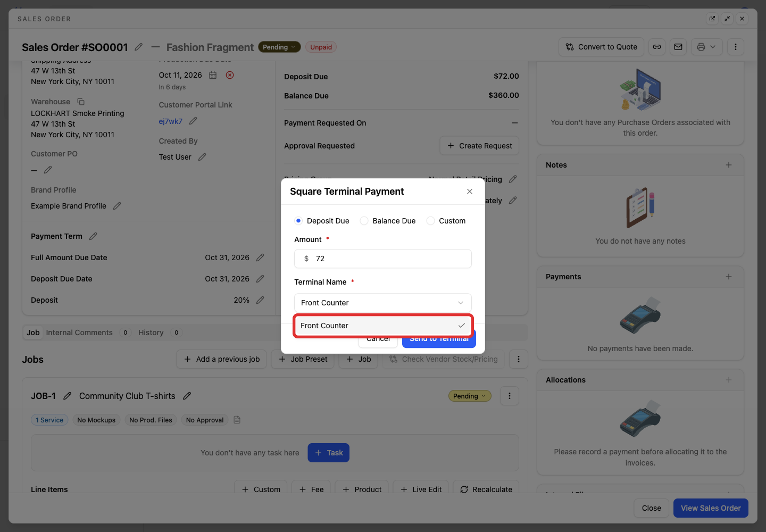Select the Custom amount radio option
The height and width of the screenshot is (532, 766).
point(431,221)
